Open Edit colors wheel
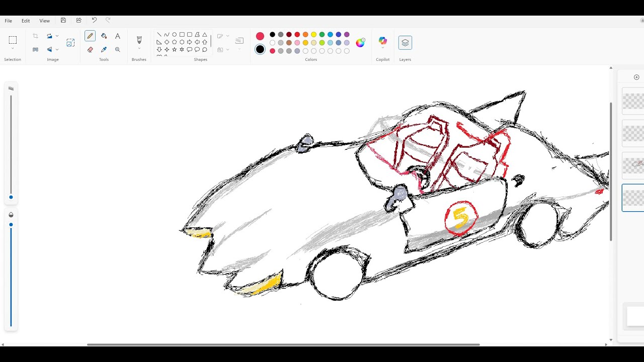The width and height of the screenshot is (644, 362). click(x=360, y=43)
